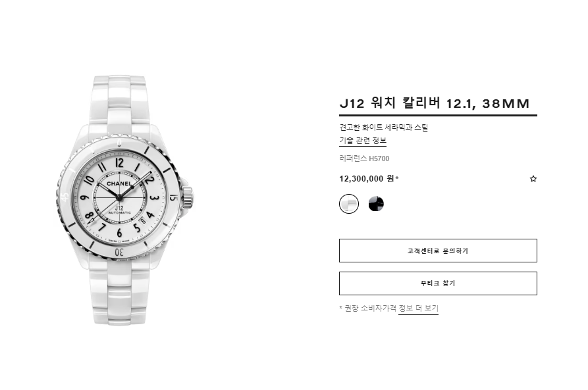The height and width of the screenshot is (390, 588).
Task: Click the 레퍼런스 H5700 reference text
Action: 364,158
